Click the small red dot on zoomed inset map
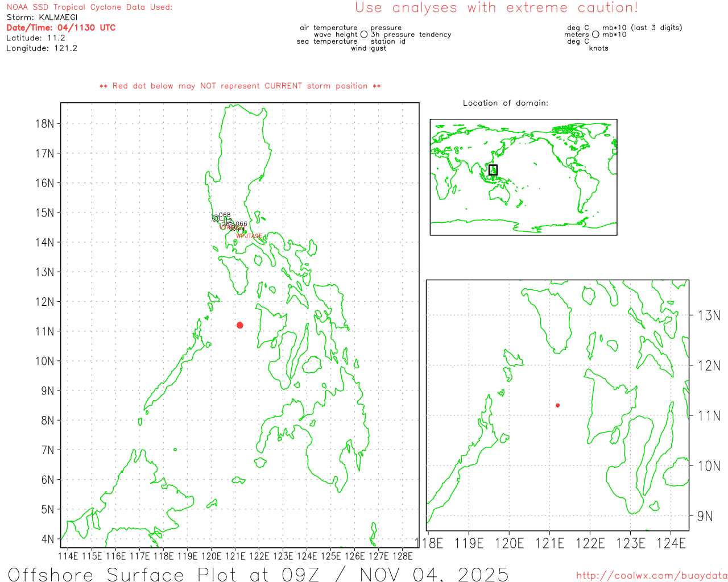 [x=558, y=405]
